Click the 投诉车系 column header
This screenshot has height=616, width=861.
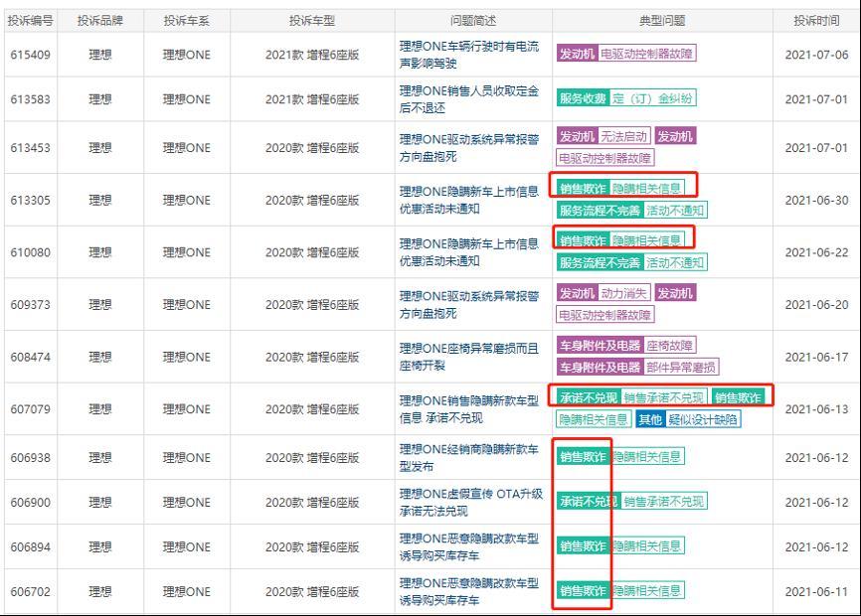186,21
